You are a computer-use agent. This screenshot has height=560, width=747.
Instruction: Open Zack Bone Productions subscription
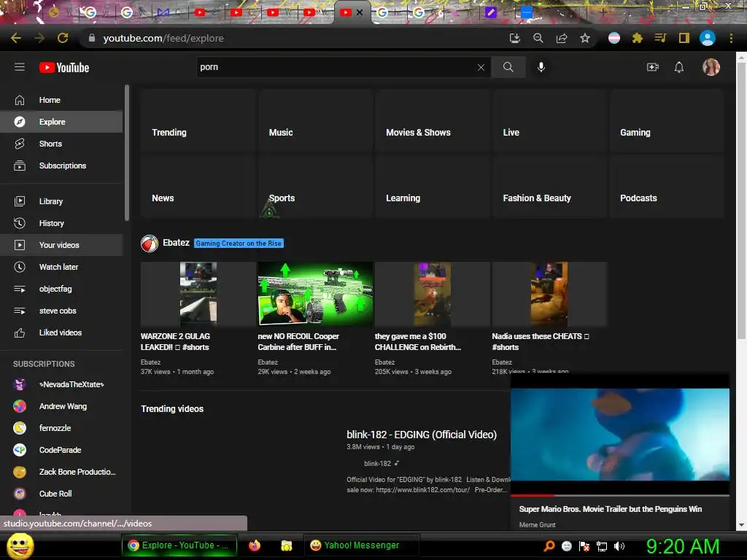(x=61, y=472)
